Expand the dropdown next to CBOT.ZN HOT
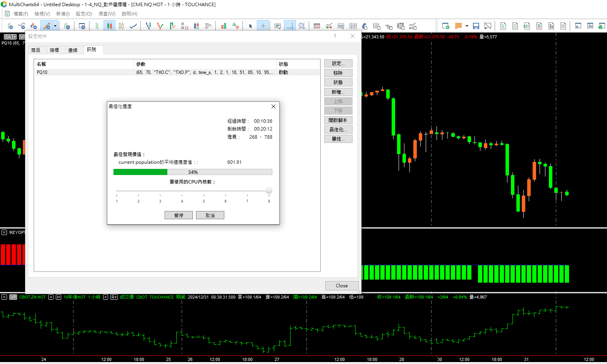The image size is (607, 364). tap(51, 297)
